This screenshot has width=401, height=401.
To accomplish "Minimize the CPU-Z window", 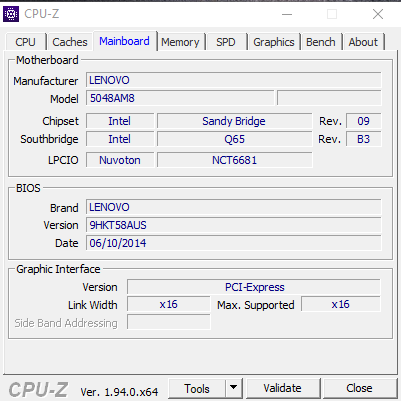I will tap(287, 14).
